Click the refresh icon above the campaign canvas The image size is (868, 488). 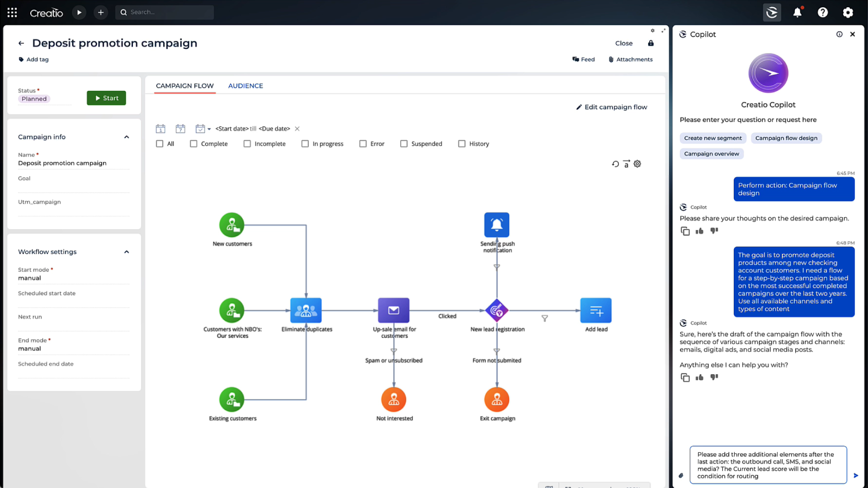(x=615, y=164)
